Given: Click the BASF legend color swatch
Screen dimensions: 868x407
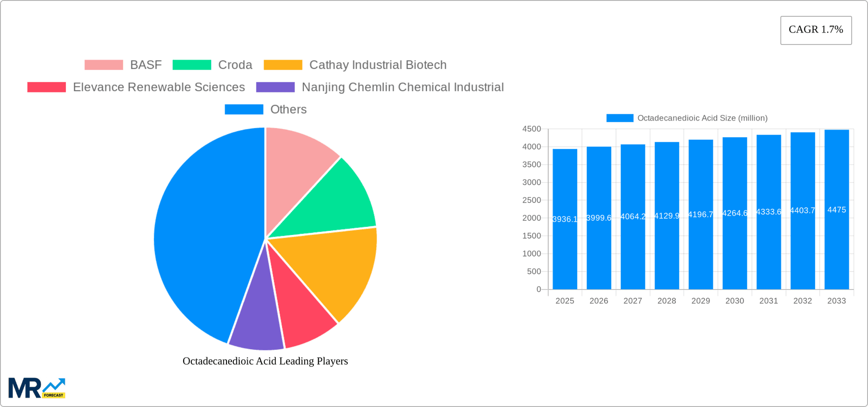Looking at the screenshot, I should (103, 65).
